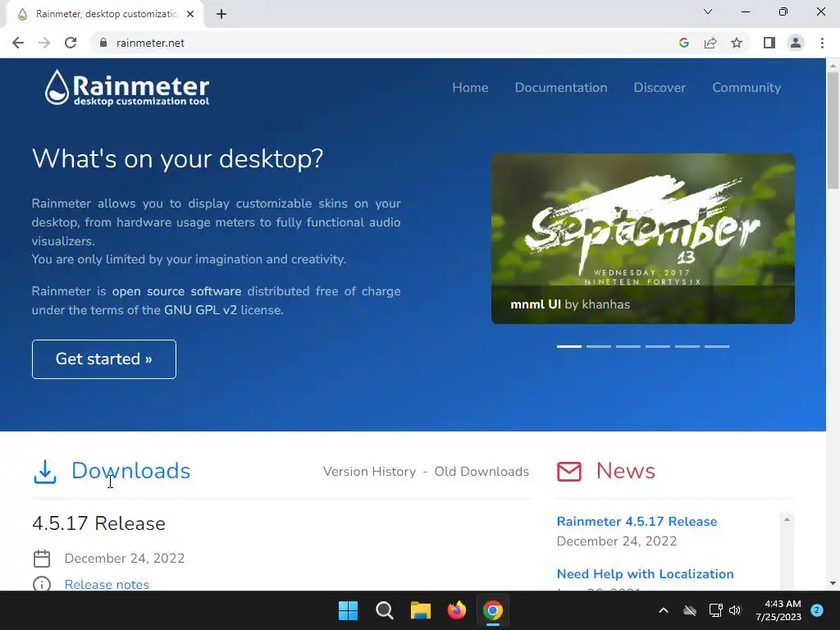
Task: Open the tab search chevron
Action: point(708,11)
